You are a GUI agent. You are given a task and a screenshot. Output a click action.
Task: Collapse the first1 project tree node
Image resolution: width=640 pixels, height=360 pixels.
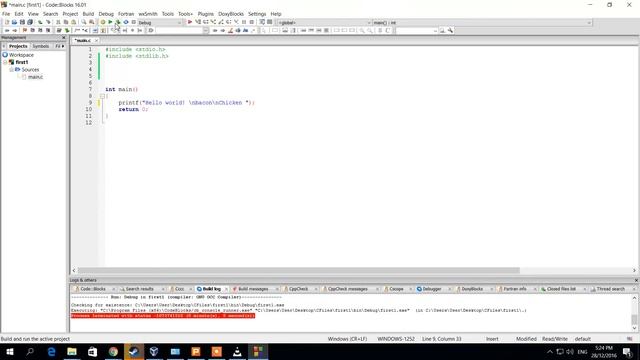[5, 62]
